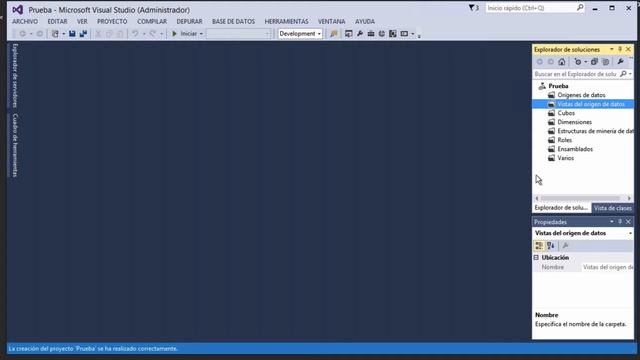Click the monitor icon right of Find

(x=349, y=34)
